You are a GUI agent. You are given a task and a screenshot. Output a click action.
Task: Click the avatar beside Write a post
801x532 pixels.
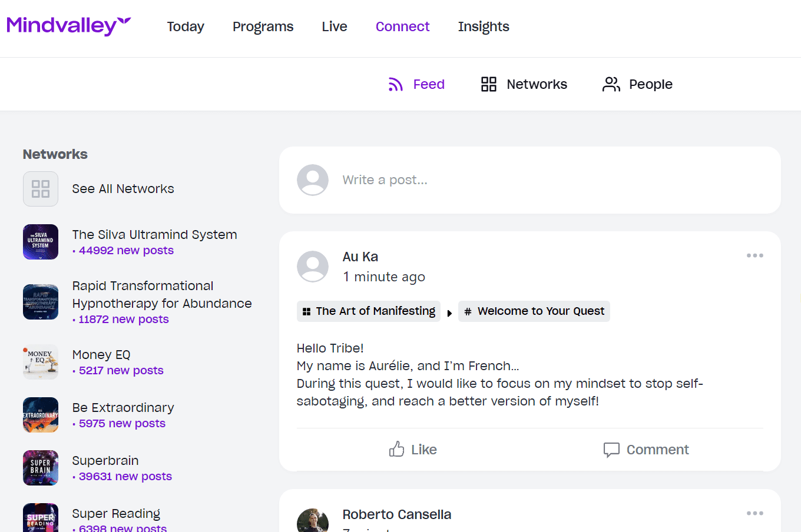click(x=313, y=180)
